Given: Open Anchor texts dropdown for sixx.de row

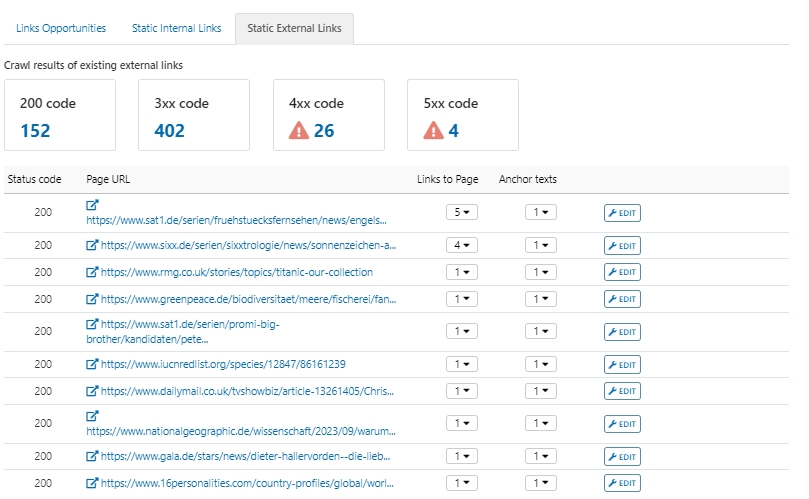Looking at the screenshot, I should [541, 245].
